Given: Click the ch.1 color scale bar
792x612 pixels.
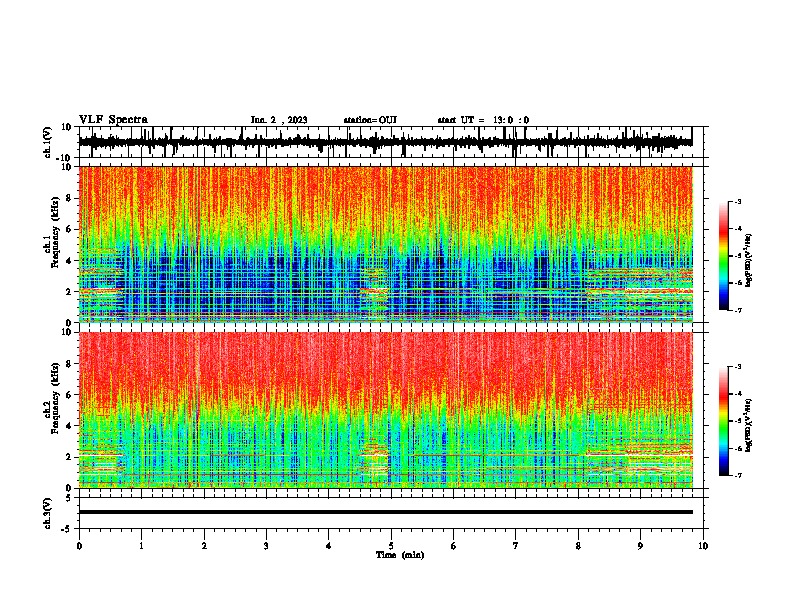Looking at the screenshot, I should pyautogui.click(x=723, y=256).
